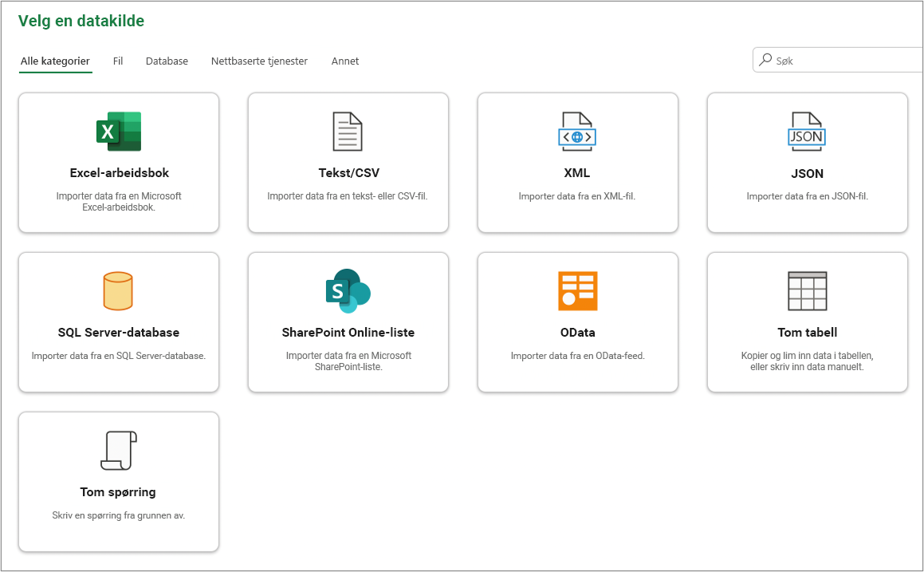Open the Fil category tab
The height and width of the screenshot is (572, 924).
pyautogui.click(x=118, y=61)
